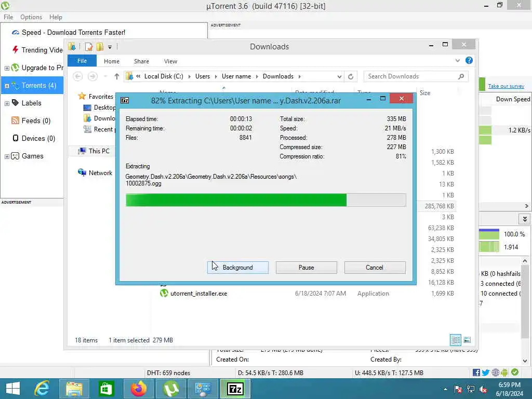
Task: Open the Help menu in uTorrent
Action: pos(56,17)
